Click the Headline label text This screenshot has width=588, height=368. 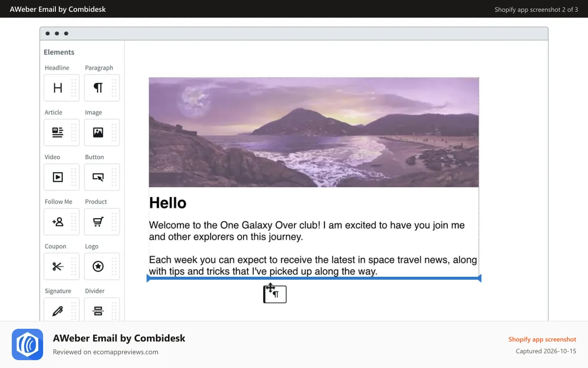pyautogui.click(x=57, y=68)
